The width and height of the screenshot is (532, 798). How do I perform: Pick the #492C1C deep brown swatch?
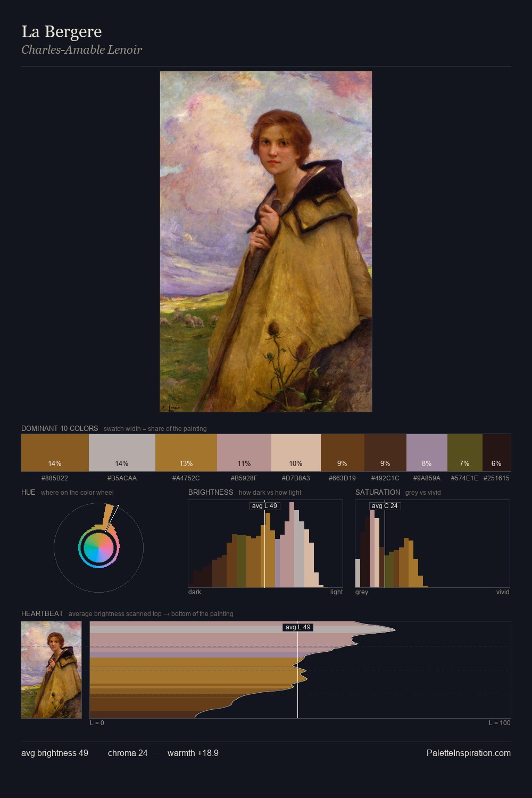click(x=385, y=453)
